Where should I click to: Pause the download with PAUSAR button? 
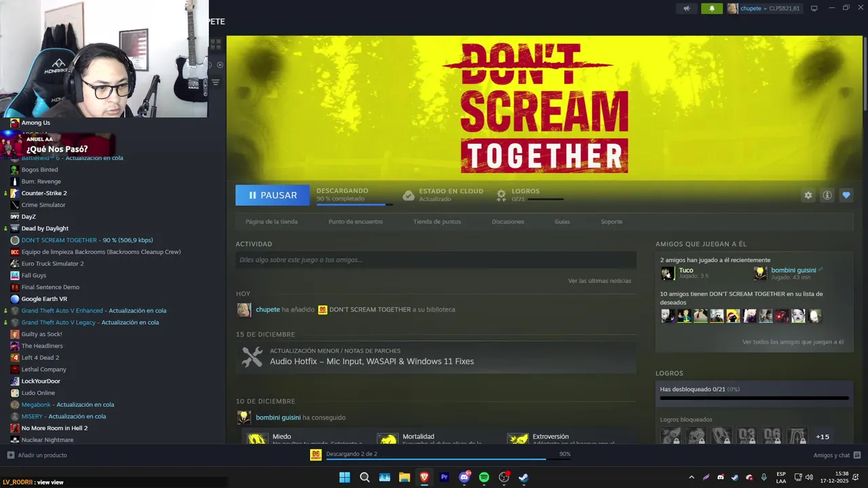273,195
